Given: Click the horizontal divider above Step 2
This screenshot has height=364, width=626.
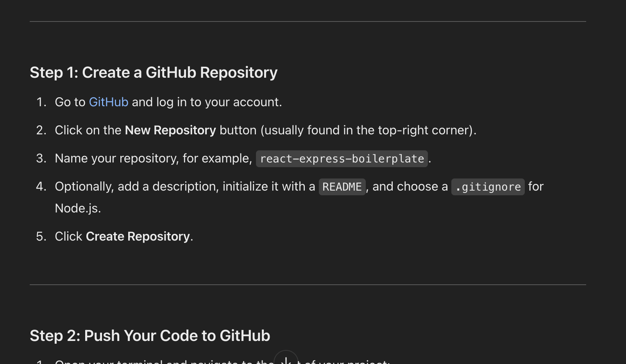Looking at the screenshot, I should (308, 285).
